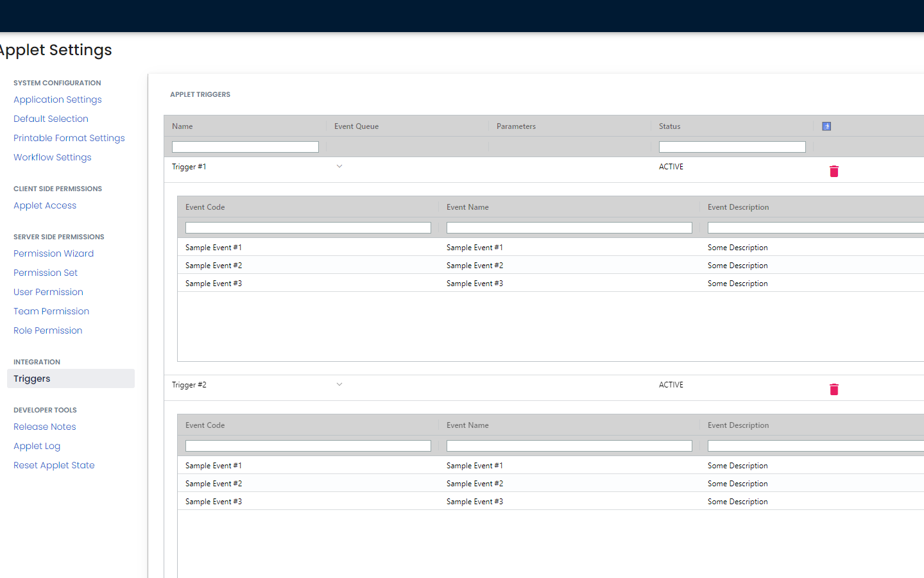924x578 pixels.
Task: Click Some Description for Sample Event #2 under Trigger #1
Action: click(x=738, y=266)
